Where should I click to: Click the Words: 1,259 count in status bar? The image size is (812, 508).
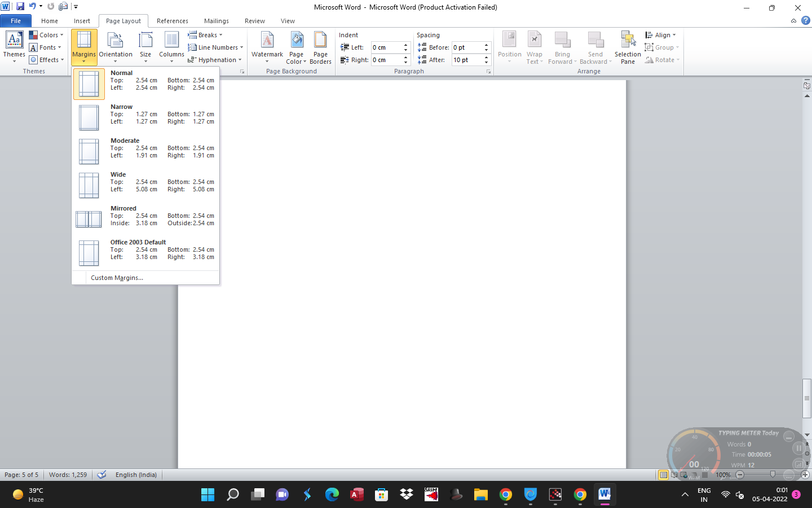pyautogui.click(x=68, y=475)
